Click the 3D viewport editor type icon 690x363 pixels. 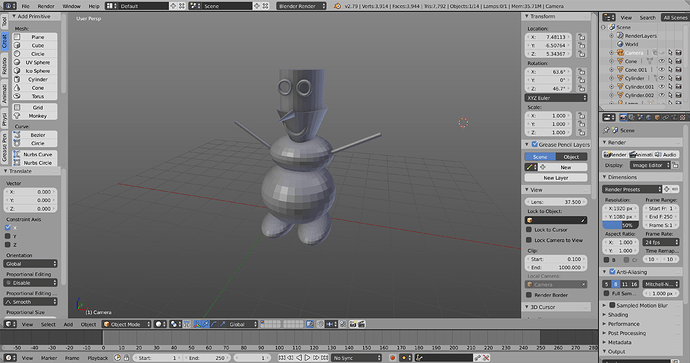(x=10, y=324)
